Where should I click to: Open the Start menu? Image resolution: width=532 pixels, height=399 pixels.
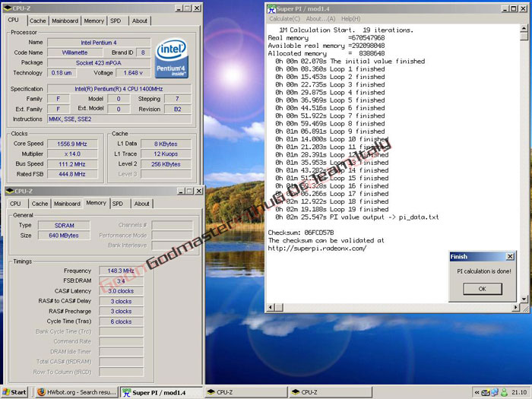14,392
